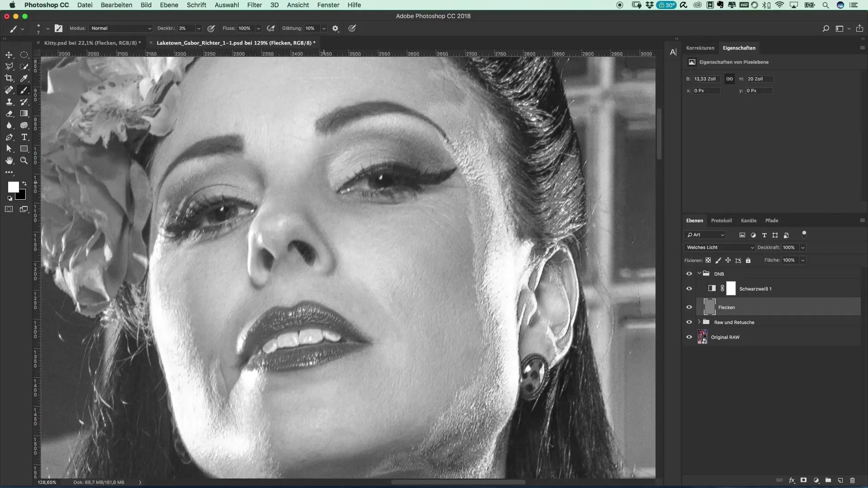Open the brush Modus dropdown
The image size is (868, 488).
click(x=121, y=28)
